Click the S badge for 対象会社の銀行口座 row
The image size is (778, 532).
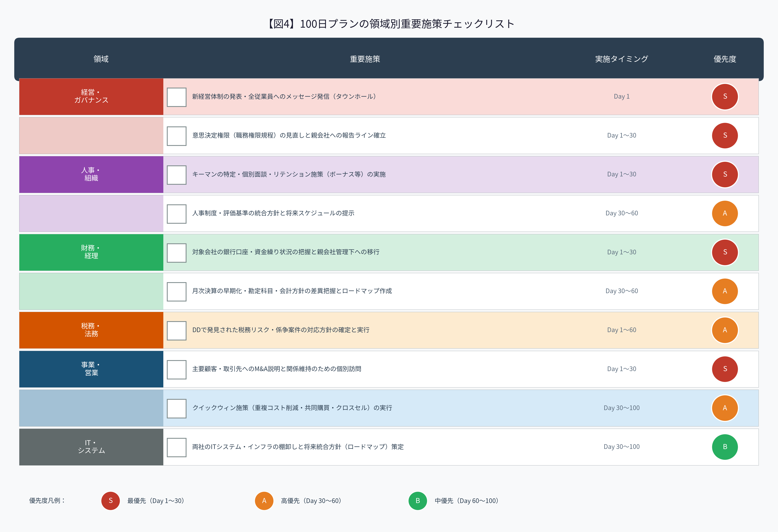pos(725,252)
